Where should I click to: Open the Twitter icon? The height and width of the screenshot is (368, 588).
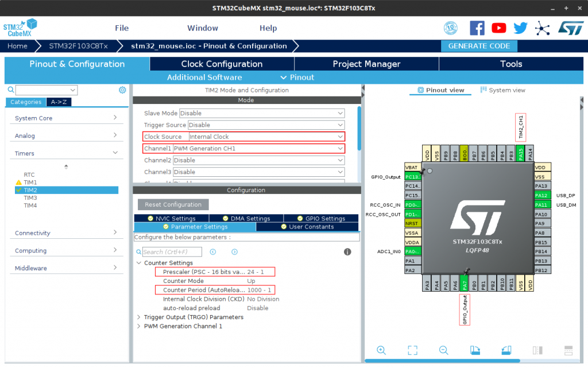[520, 28]
